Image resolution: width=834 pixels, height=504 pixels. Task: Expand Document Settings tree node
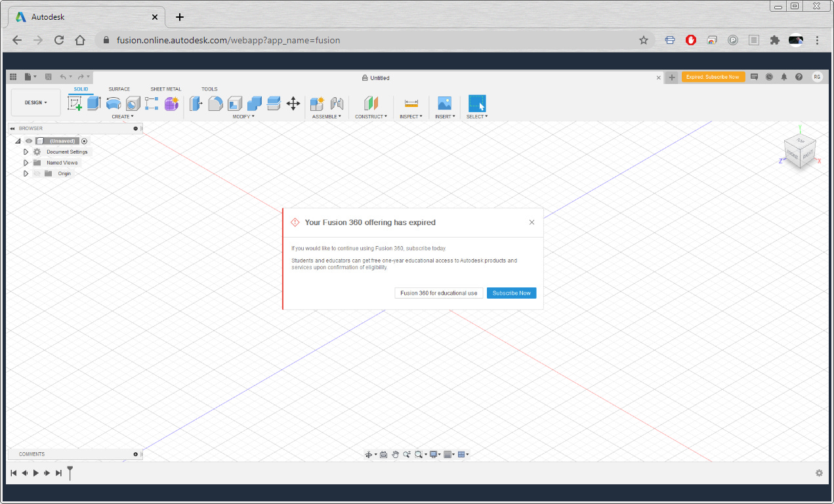[x=26, y=152]
